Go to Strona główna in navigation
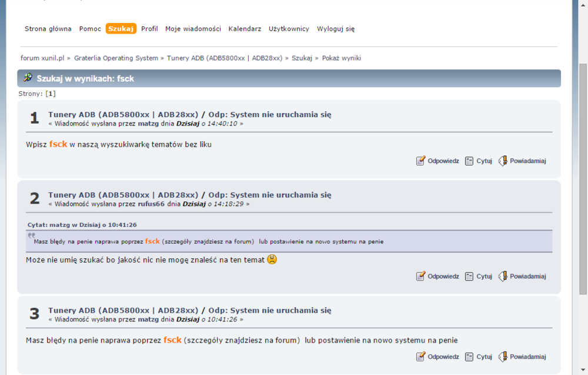Viewport: 588px width, 375px height. tap(48, 28)
